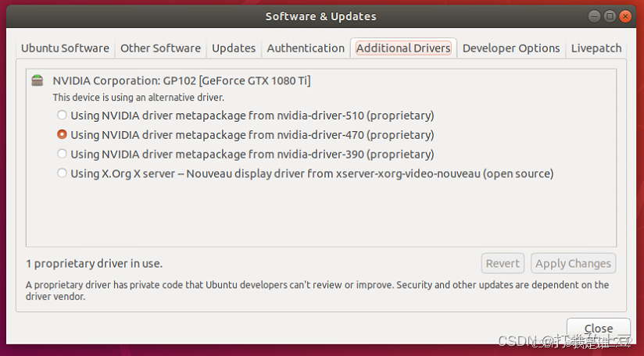Click the Close button at bottom
The height and width of the screenshot is (356, 644).
coord(599,329)
